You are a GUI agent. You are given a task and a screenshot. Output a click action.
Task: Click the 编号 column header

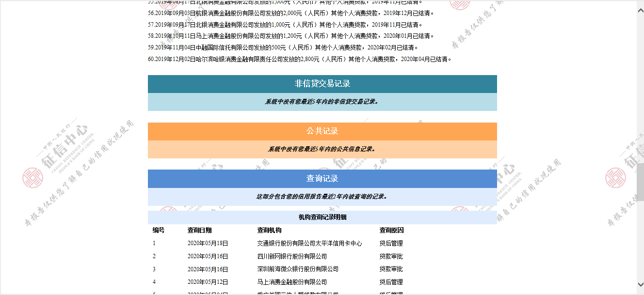159,230
